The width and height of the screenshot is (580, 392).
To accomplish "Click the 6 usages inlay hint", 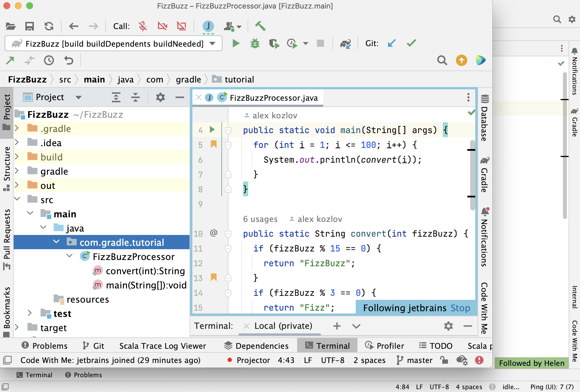I will pyautogui.click(x=260, y=219).
